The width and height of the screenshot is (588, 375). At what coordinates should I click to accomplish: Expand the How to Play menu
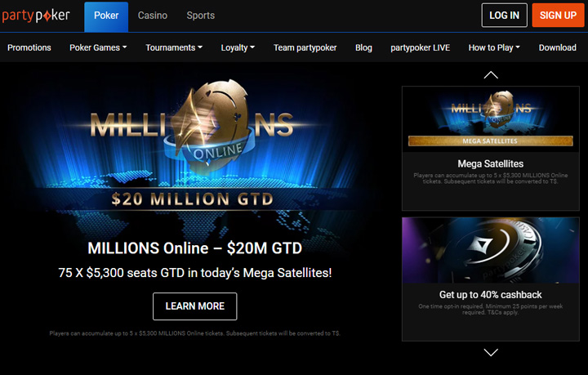click(x=494, y=47)
